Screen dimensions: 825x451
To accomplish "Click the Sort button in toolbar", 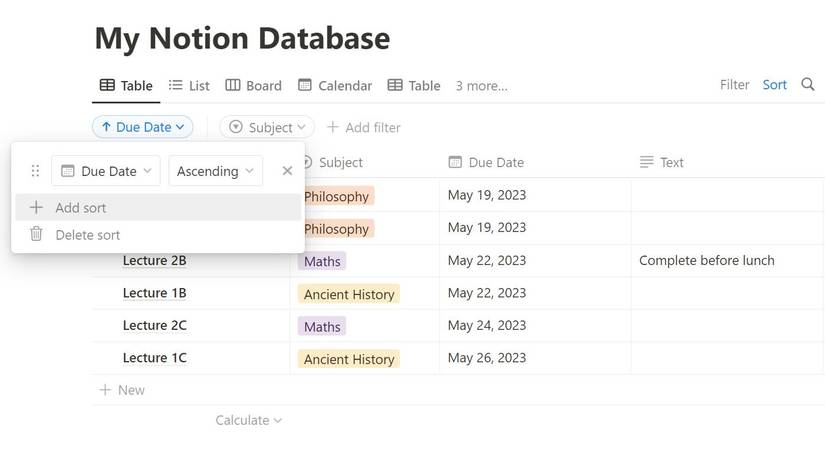I will pyautogui.click(x=775, y=85).
